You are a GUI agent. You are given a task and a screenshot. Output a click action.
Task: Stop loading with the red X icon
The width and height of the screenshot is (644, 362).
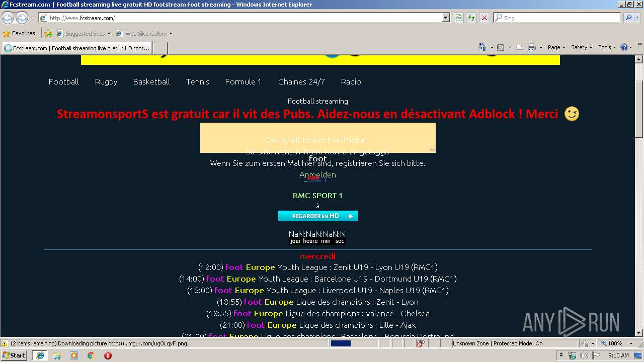[x=485, y=18]
